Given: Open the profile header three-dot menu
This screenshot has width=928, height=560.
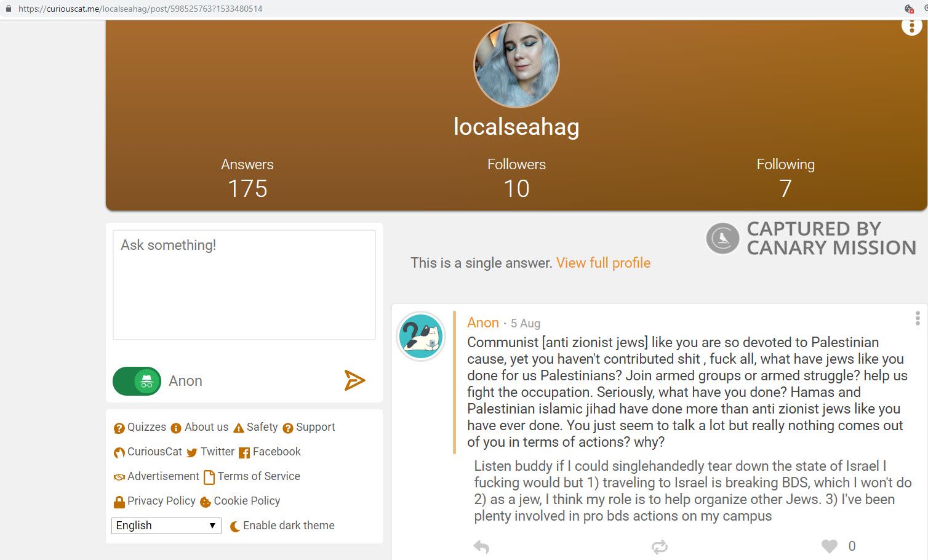Looking at the screenshot, I should [911, 26].
